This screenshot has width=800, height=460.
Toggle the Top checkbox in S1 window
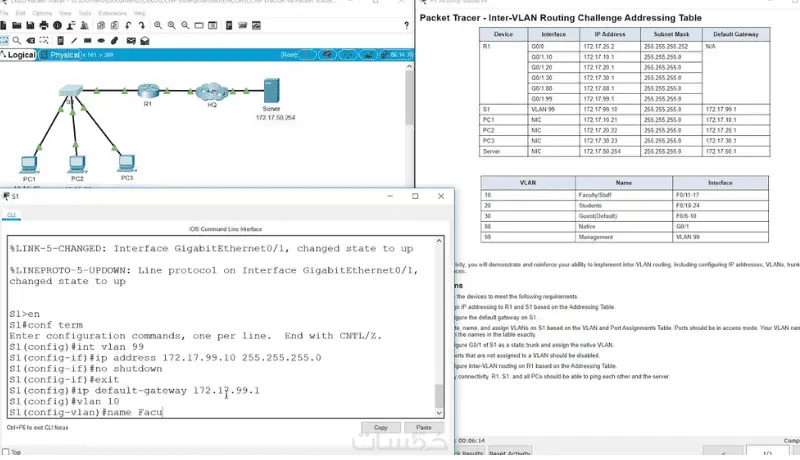coord(6,452)
